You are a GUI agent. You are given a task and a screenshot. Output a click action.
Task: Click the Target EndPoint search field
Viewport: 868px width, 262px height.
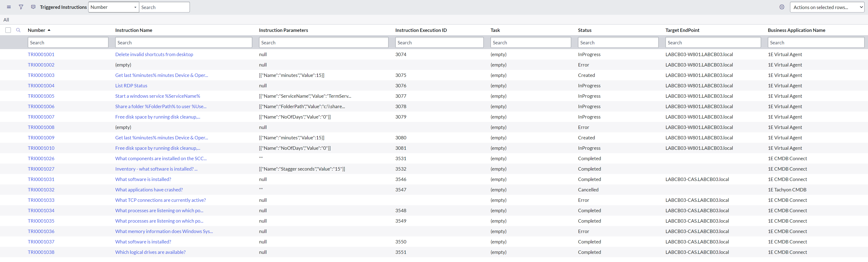[x=713, y=43]
